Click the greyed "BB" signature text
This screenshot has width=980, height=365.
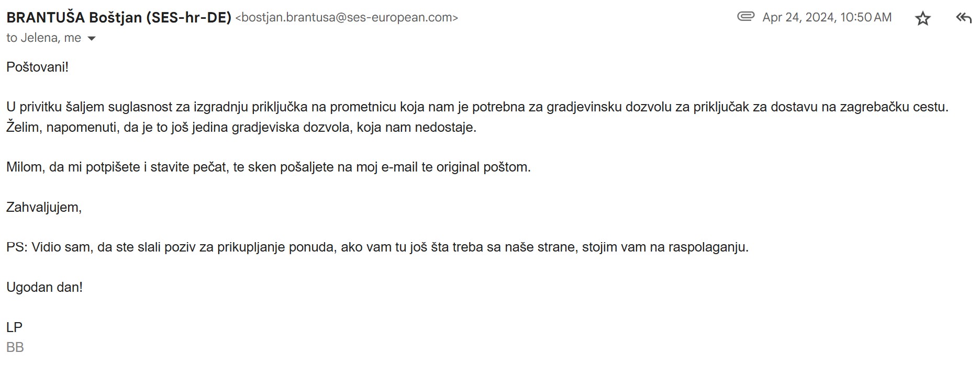point(15,347)
